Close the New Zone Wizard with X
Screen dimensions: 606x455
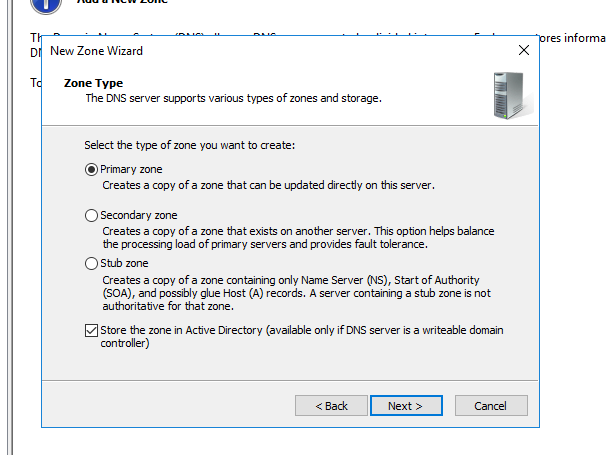pyautogui.click(x=524, y=50)
